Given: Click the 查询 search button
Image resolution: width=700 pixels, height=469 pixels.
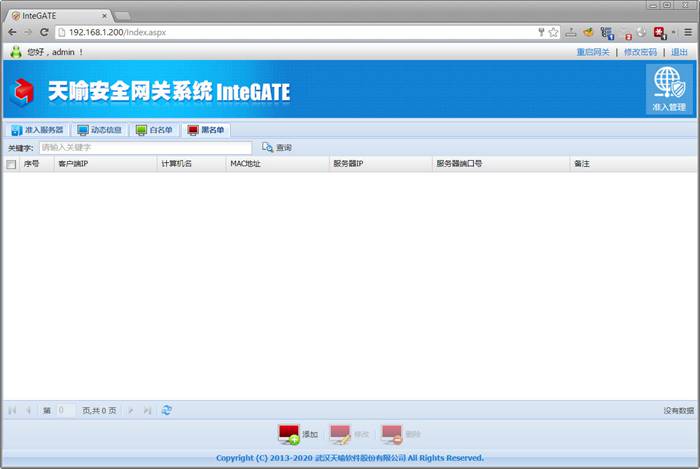Looking at the screenshot, I should tap(277, 147).
